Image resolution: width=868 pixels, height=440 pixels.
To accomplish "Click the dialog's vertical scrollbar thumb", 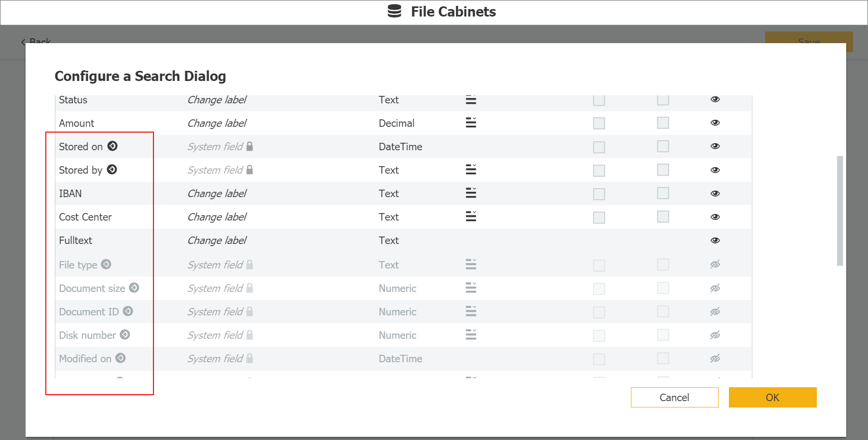I will click(840, 210).
